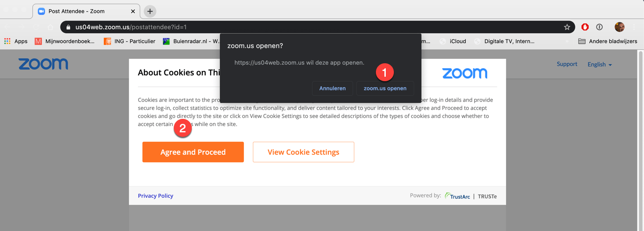
Task: Open a new tab with plus
Action: (x=150, y=11)
